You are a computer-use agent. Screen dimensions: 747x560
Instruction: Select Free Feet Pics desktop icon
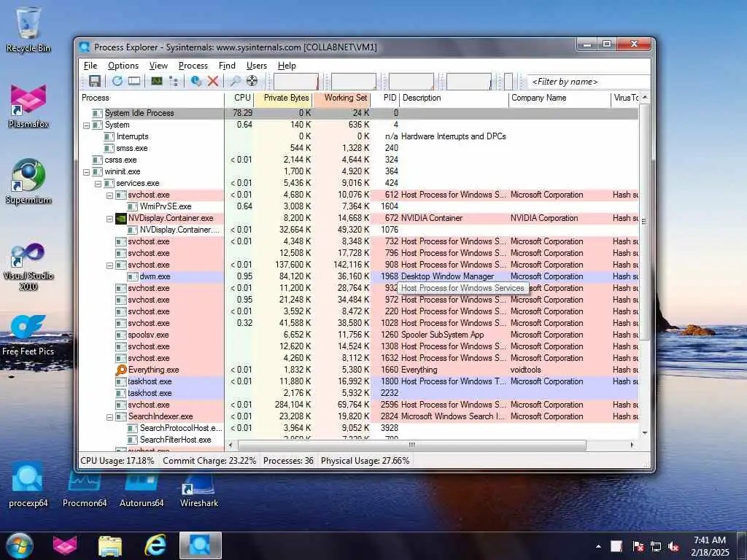(x=28, y=335)
